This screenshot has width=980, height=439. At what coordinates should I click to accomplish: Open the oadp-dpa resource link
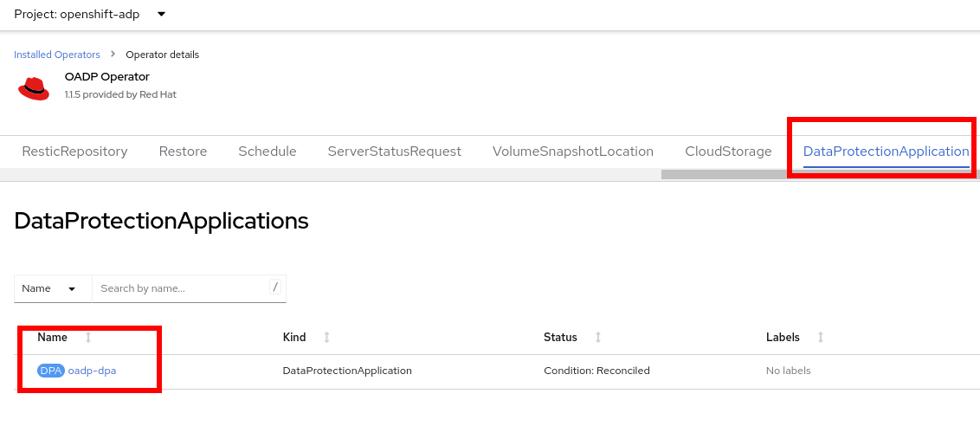[92, 371]
